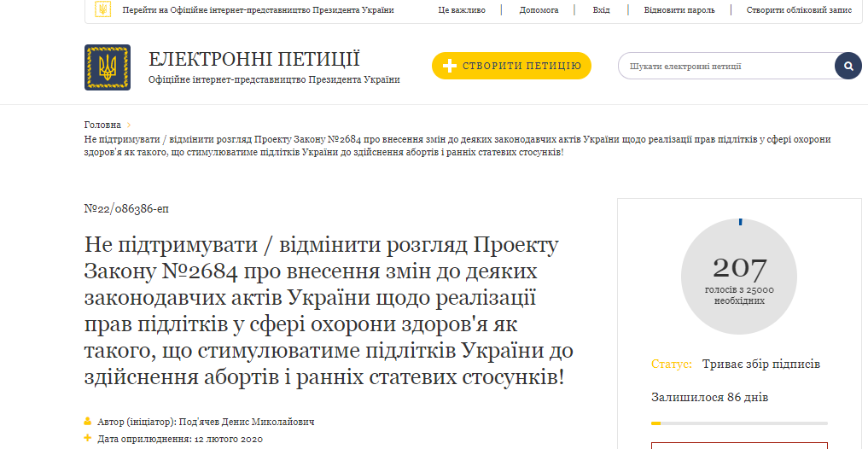Click the ЕЛЕКТРОННІ ПЕТИЦІЇ site title
The image size is (868, 449).
click(x=254, y=60)
